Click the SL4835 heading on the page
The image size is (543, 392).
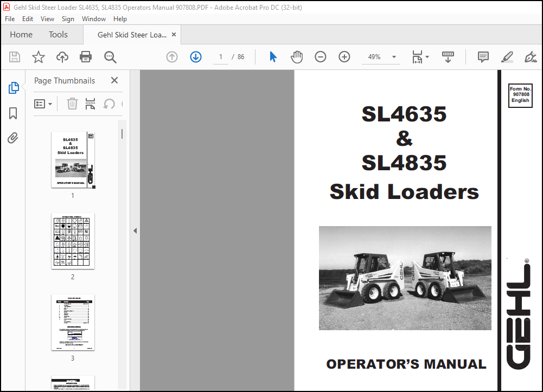(404, 163)
